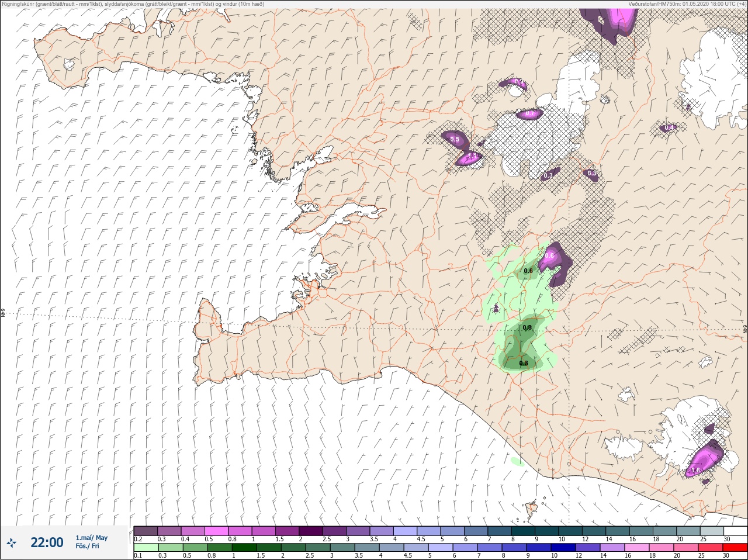Pick the red 30 swatch in the bottom legend row

point(735,548)
